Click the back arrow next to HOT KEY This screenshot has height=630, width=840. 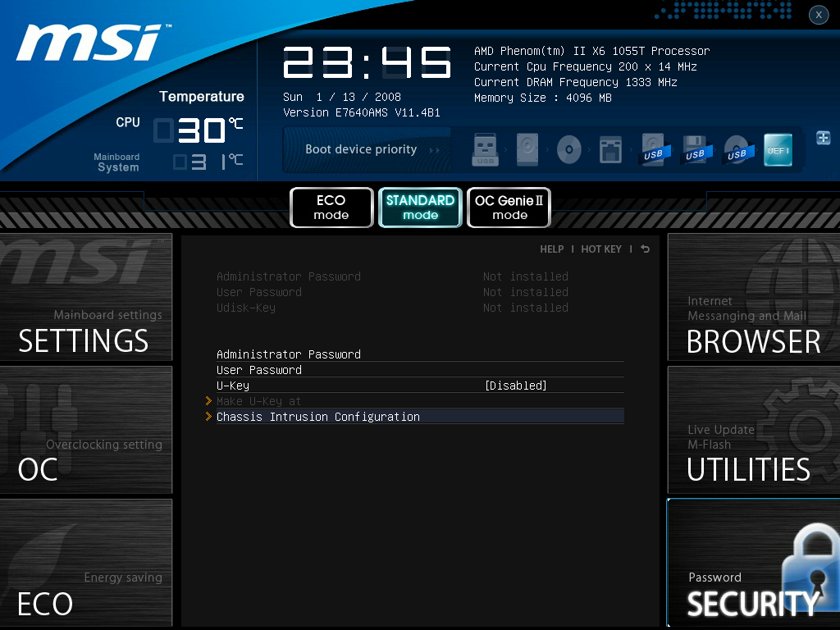coord(645,249)
